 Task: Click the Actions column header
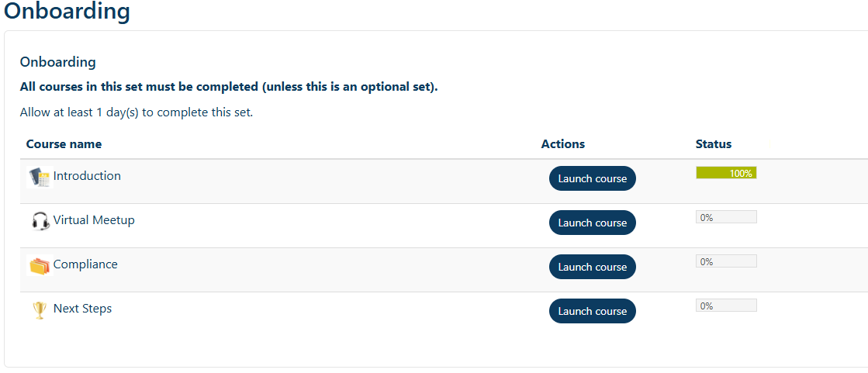pyautogui.click(x=563, y=144)
